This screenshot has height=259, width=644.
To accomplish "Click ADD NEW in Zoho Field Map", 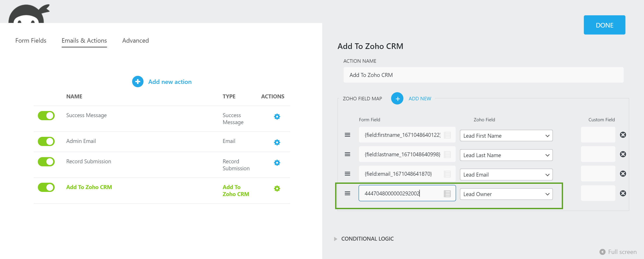I will point(420,98).
